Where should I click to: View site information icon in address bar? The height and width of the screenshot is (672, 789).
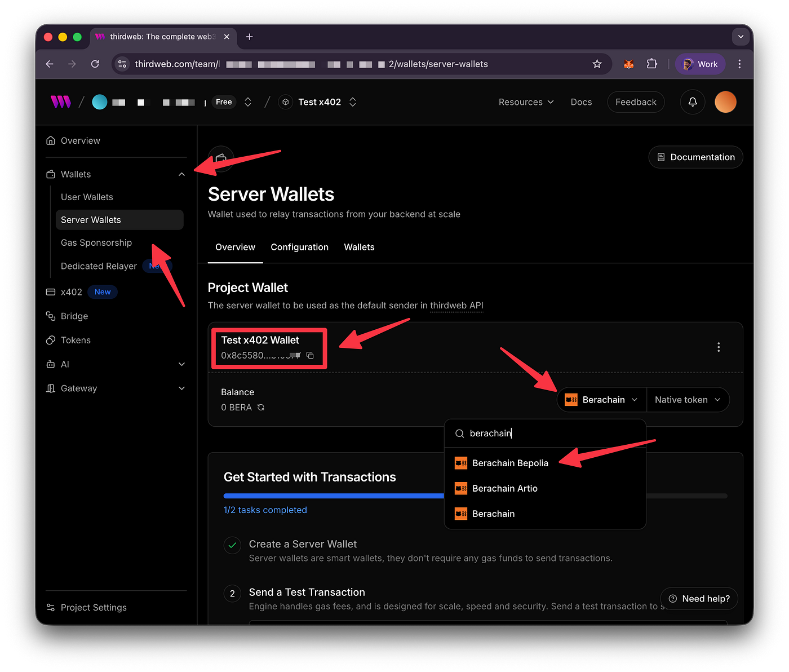[x=122, y=64]
